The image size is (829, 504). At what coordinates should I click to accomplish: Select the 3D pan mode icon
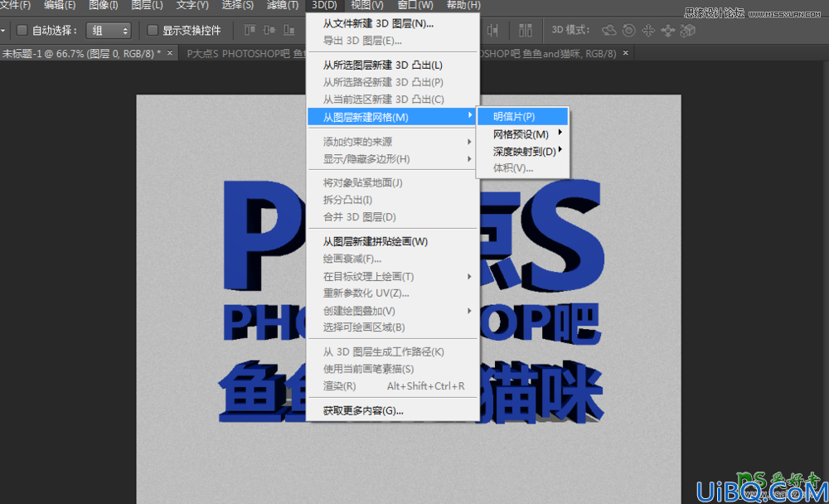(x=648, y=31)
